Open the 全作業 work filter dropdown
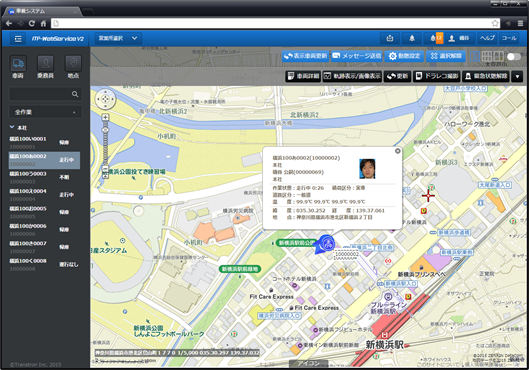Viewport: 529px width, 370px height. coord(45,112)
